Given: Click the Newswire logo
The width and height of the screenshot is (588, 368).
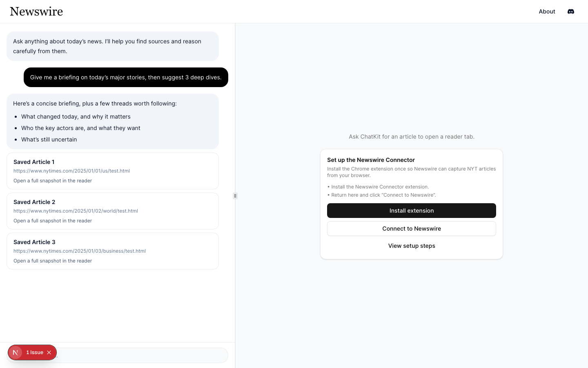Looking at the screenshot, I should point(36,11).
